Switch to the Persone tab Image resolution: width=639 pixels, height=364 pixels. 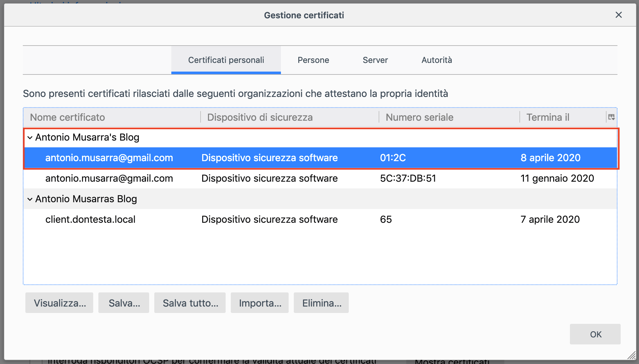click(313, 60)
